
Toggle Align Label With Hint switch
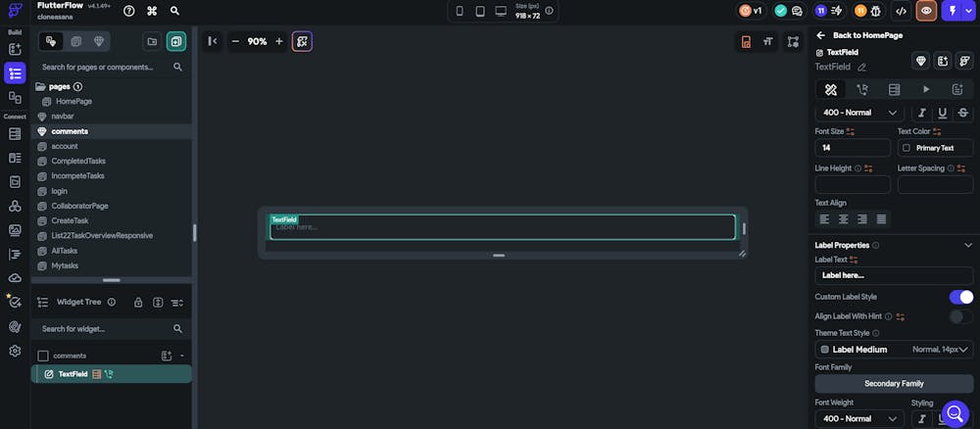tap(961, 316)
